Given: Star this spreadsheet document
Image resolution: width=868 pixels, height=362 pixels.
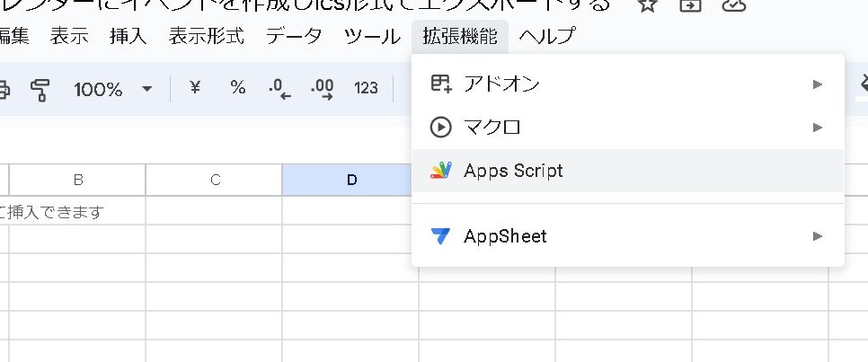Looking at the screenshot, I should [647, 4].
